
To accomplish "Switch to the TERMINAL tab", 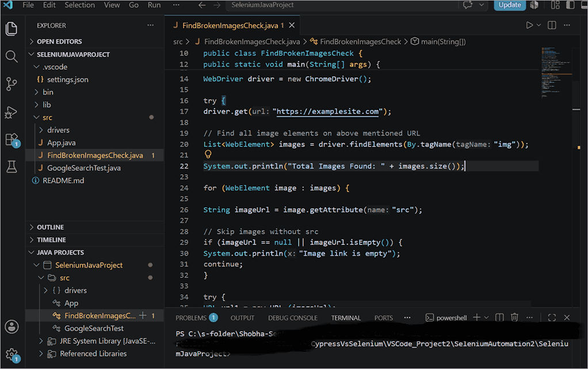I will coord(346,318).
